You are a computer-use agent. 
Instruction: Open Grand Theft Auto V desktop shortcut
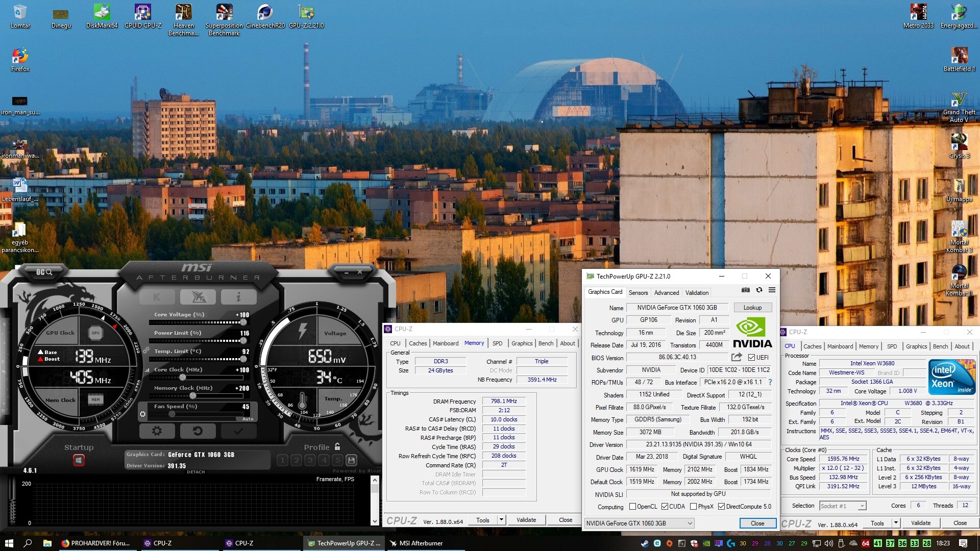click(x=959, y=107)
